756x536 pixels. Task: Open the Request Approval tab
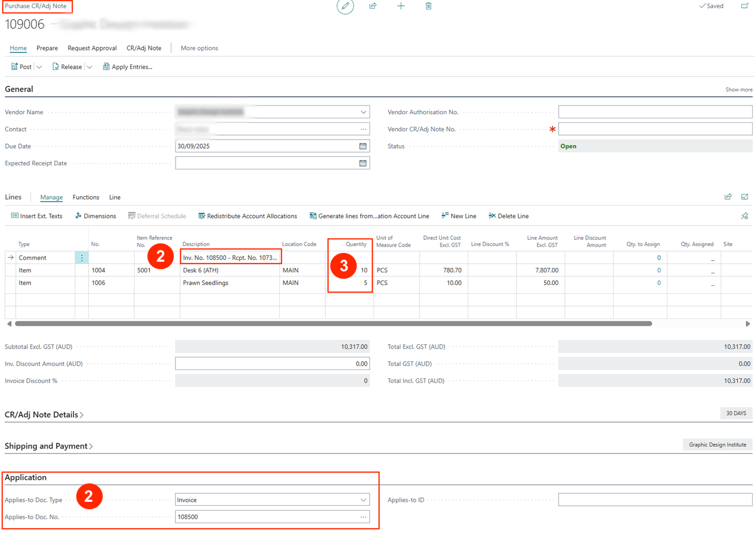click(92, 48)
